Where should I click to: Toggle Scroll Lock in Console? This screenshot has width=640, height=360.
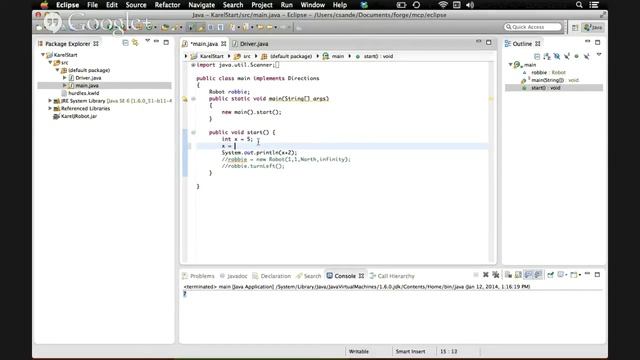point(518,275)
